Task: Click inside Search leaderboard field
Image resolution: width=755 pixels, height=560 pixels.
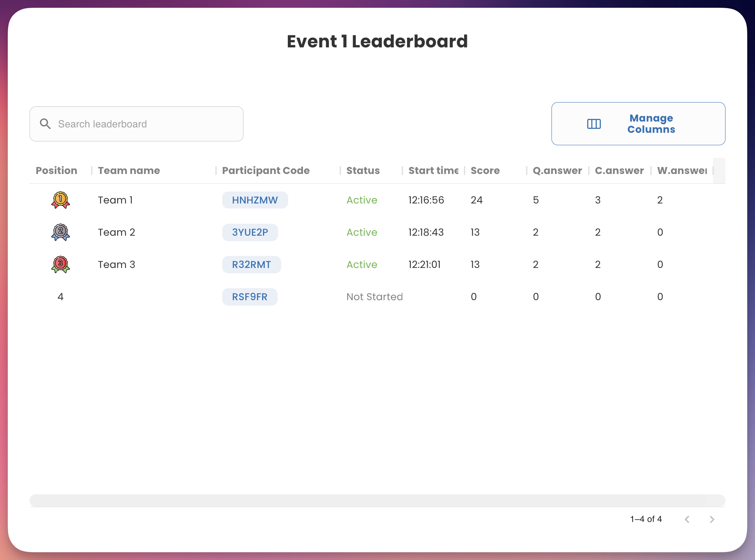Action: [148, 124]
